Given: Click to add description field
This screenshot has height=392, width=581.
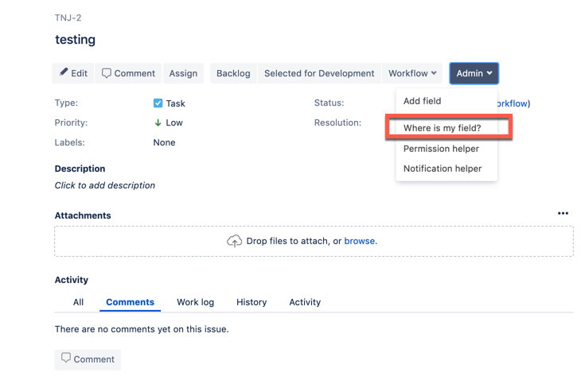Looking at the screenshot, I should pos(105,185).
